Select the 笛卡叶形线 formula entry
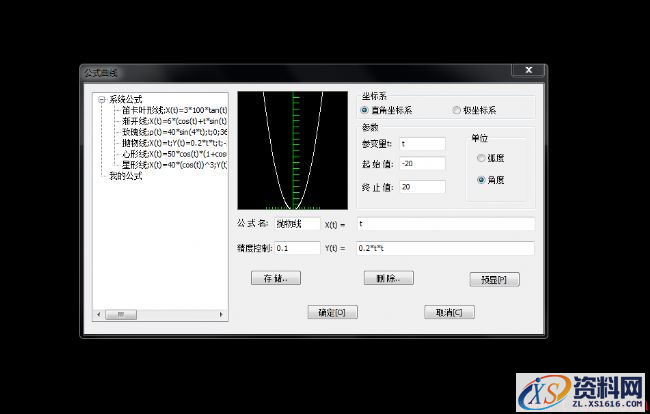 point(175,111)
